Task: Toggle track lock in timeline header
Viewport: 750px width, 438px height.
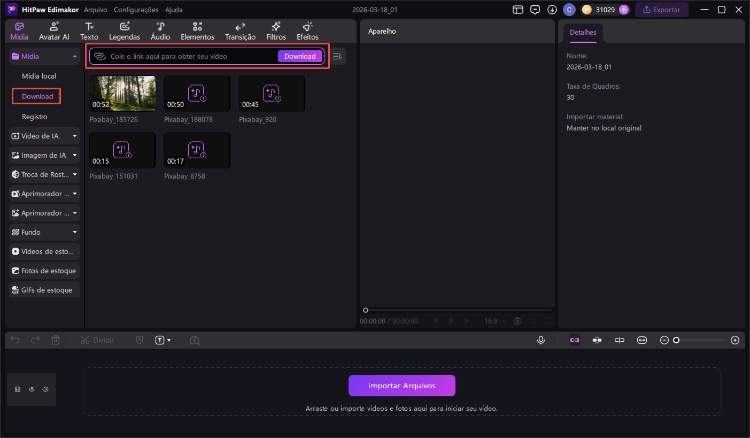Action: 17,389
